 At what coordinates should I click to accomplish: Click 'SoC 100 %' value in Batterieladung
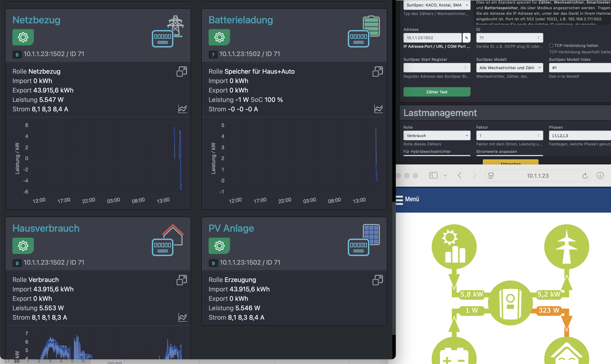[266, 100]
